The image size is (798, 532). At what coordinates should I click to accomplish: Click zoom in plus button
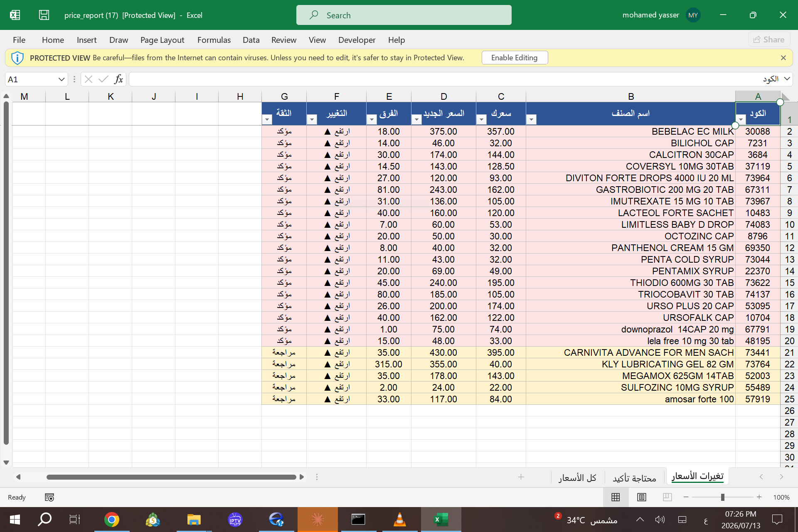pos(759,497)
